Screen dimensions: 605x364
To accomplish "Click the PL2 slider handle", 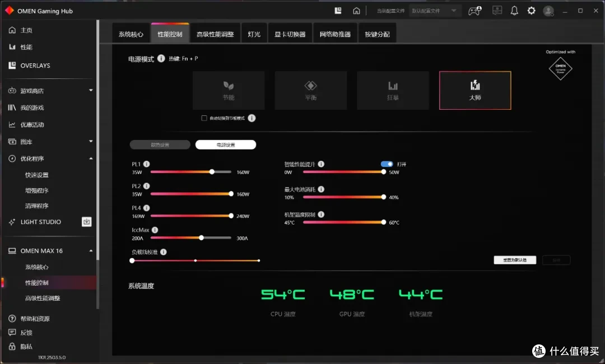I will pos(231,194).
